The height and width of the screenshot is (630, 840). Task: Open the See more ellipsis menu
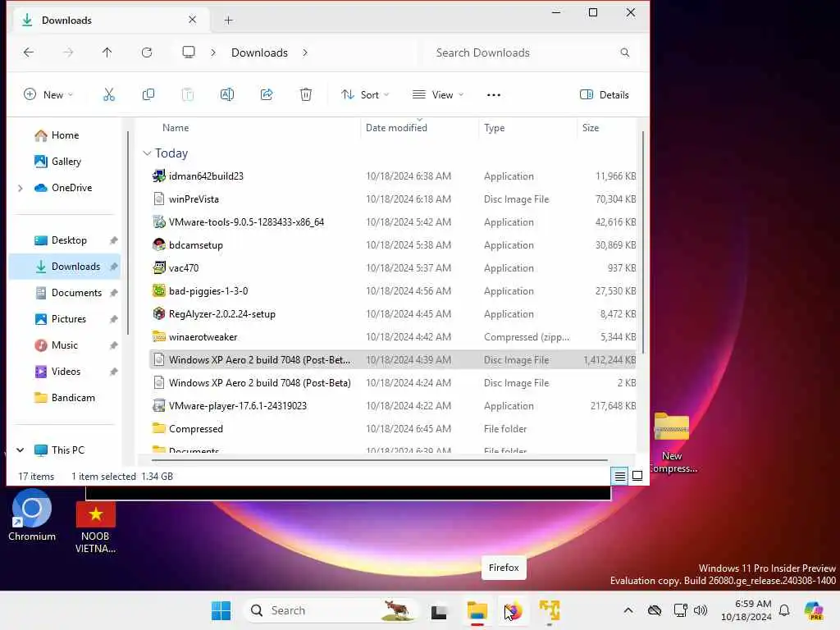coord(493,95)
